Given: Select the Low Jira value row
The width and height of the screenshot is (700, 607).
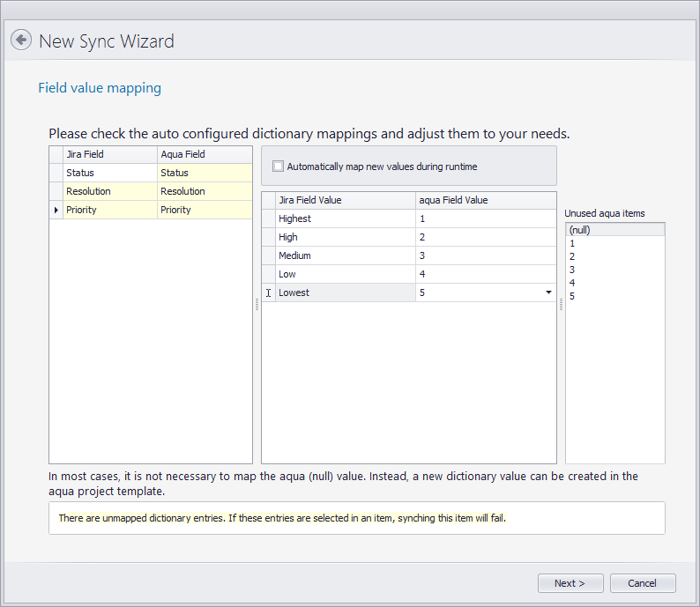Looking at the screenshot, I should (344, 274).
